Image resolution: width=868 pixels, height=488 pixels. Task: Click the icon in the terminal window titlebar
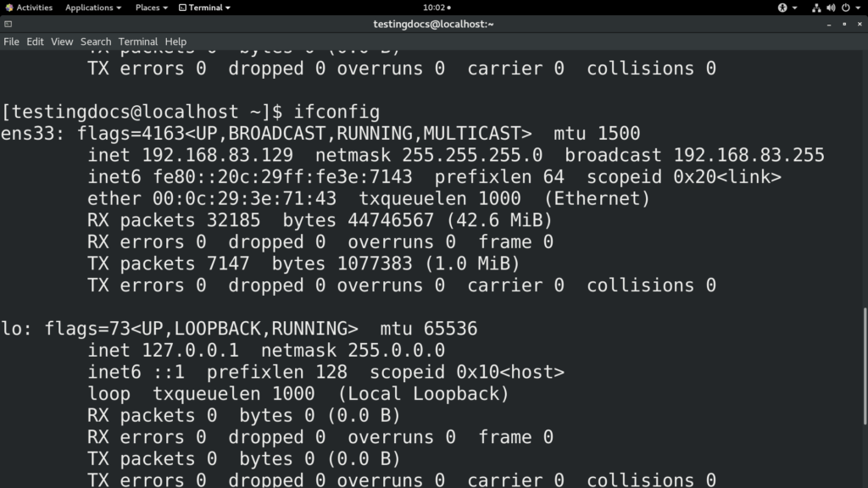pos(8,24)
